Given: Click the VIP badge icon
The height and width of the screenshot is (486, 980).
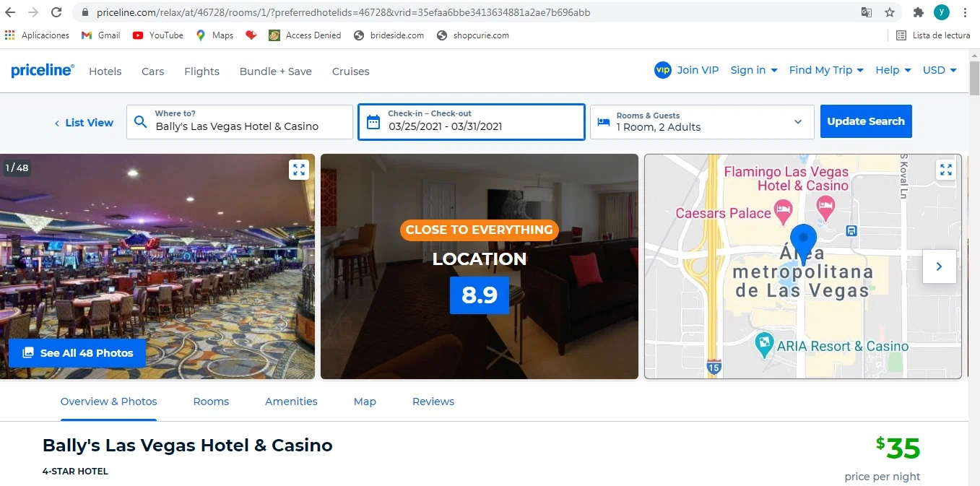Looking at the screenshot, I should click(x=662, y=70).
